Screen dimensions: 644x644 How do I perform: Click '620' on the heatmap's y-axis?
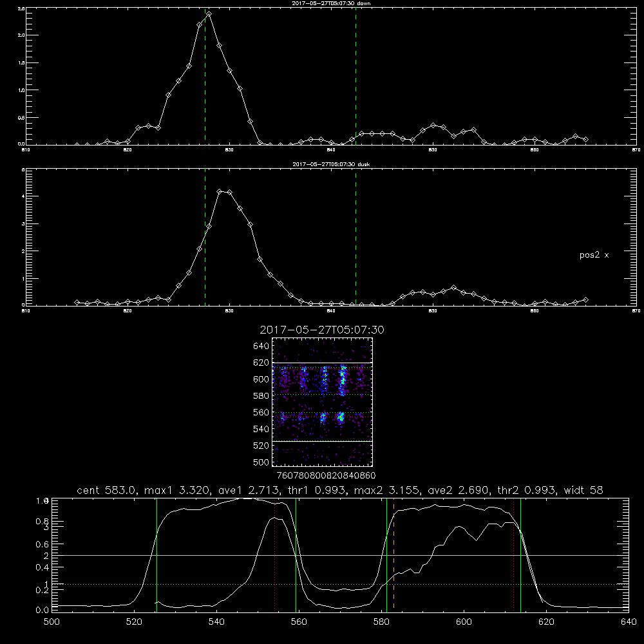(261, 363)
